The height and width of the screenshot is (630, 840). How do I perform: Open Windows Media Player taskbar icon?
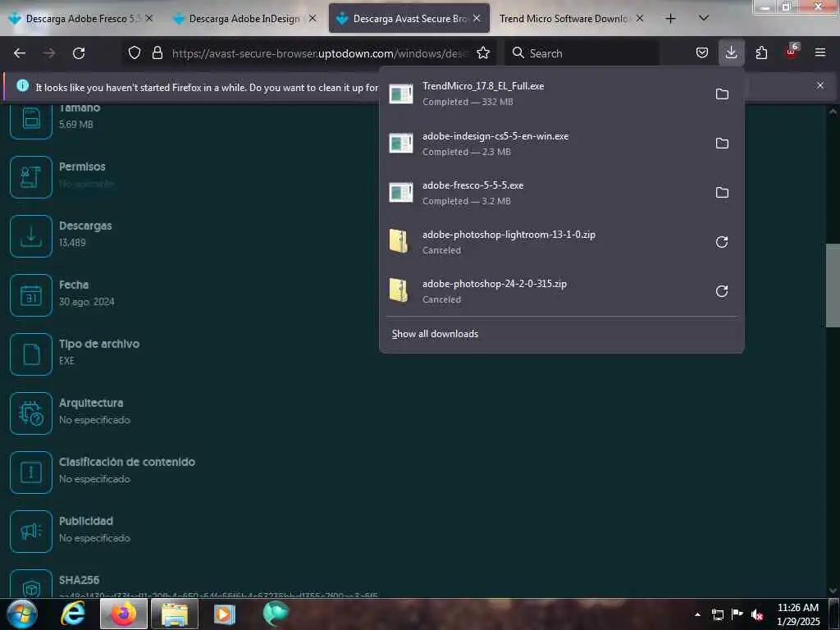point(225,614)
